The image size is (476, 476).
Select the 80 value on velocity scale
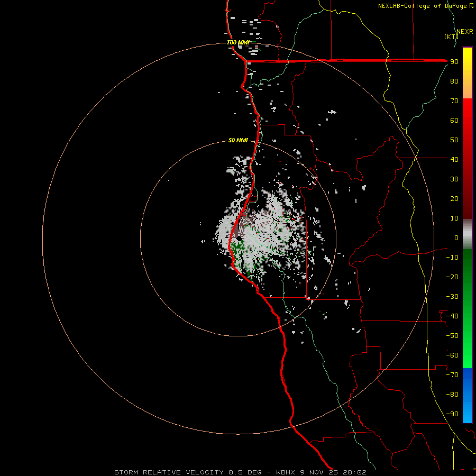tap(454, 81)
